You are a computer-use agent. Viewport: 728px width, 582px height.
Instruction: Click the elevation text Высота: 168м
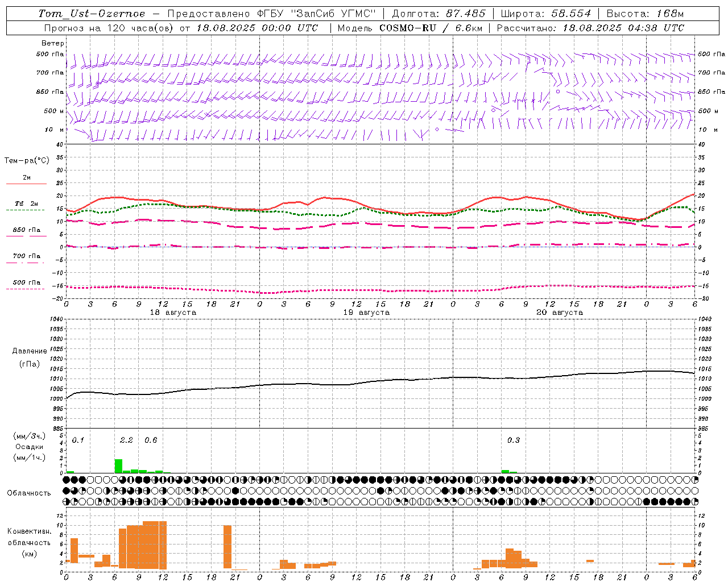tap(645, 14)
